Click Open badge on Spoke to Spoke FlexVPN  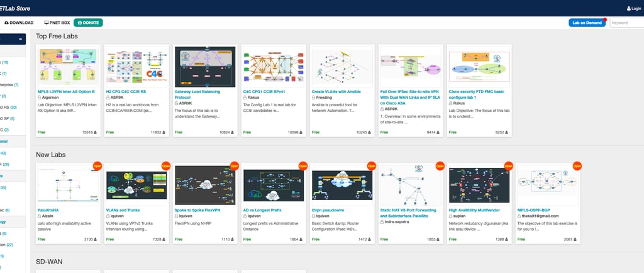(x=235, y=166)
